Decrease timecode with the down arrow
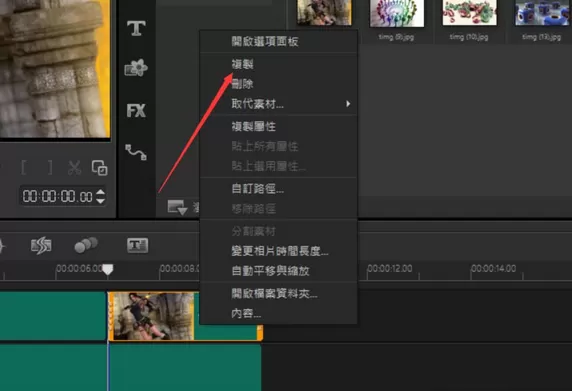This screenshot has width=572, height=391. (101, 201)
